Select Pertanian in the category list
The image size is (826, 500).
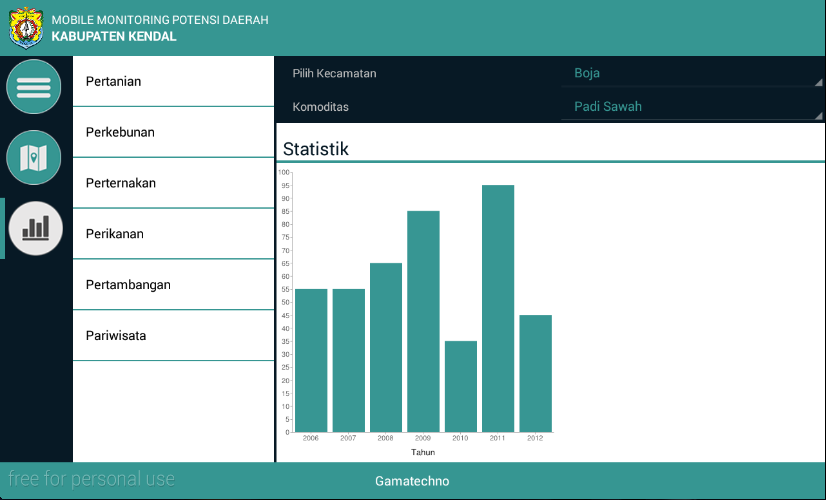tap(173, 81)
